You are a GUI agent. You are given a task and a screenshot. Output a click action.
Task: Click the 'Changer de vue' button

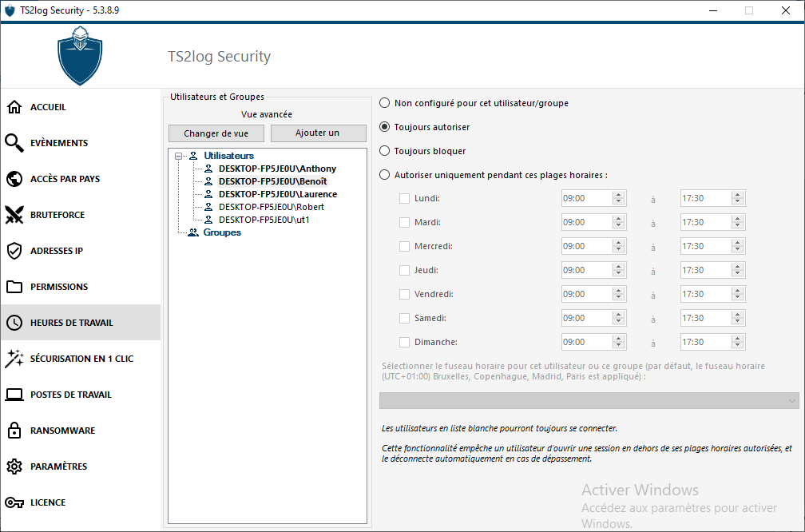(x=216, y=133)
